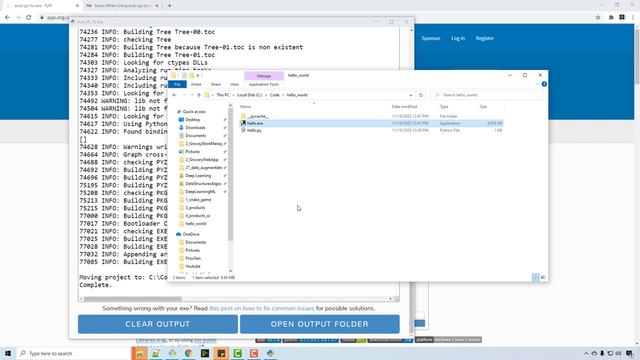Click the Quick Access Toolbar new folder icon
This screenshot has width=640, height=360.
click(x=191, y=76)
